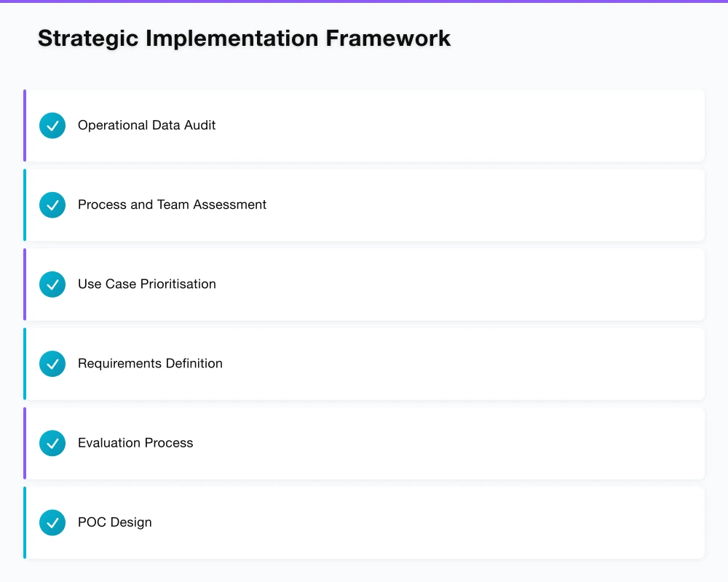Click the teal accent bar beside POC Design
The width and height of the screenshot is (728, 582).
click(x=24, y=522)
